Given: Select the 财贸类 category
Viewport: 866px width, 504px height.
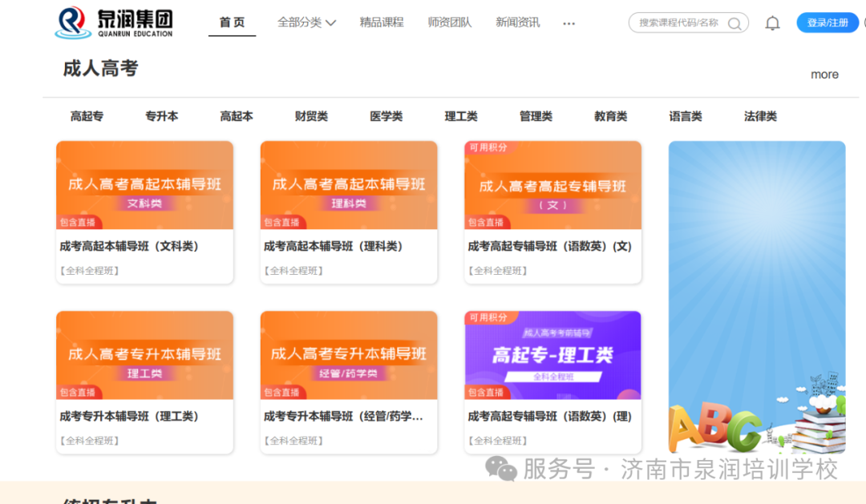Looking at the screenshot, I should tap(311, 116).
